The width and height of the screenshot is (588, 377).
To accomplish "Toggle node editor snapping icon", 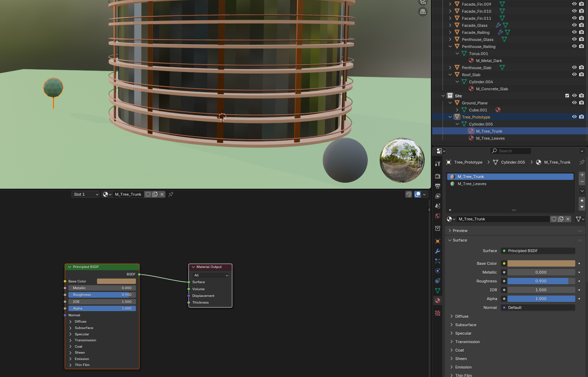I will coord(409,194).
